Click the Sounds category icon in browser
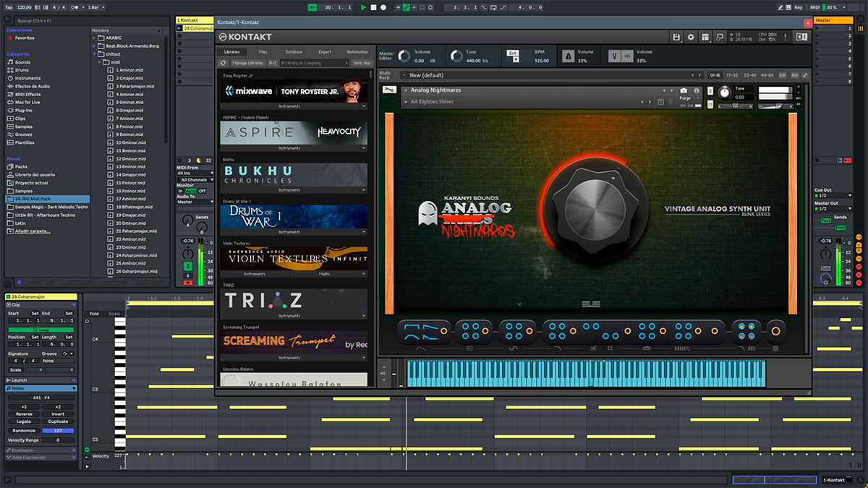The height and width of the screenshot is (488, 868). click(x=9, y=62)
